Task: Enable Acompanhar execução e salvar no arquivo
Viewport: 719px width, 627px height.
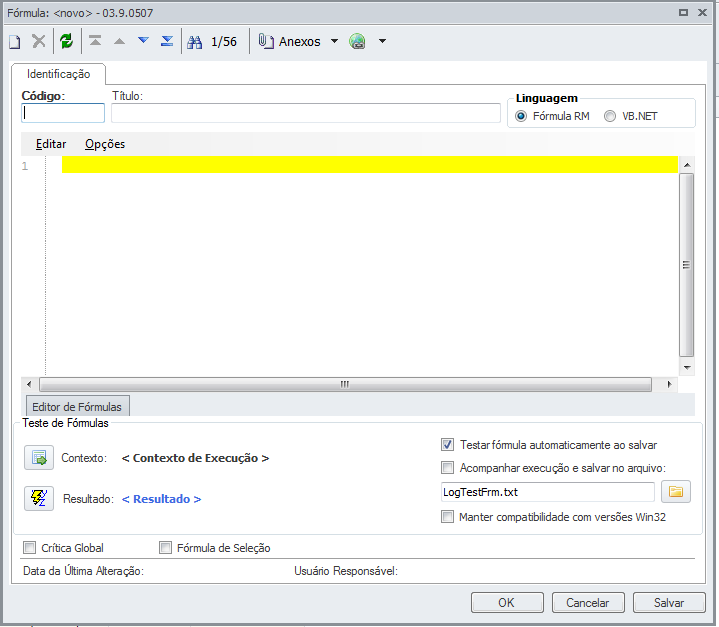Action: pyautogui.click(x=447, y=467)
